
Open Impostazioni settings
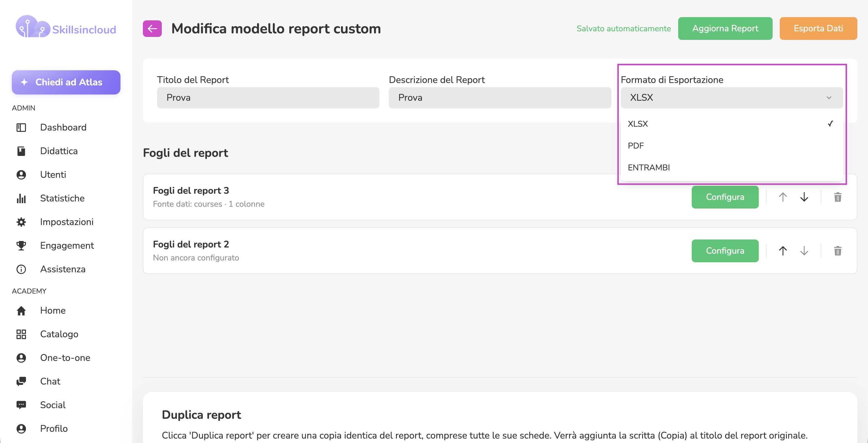pyautogui.click(x=66, y=222)
